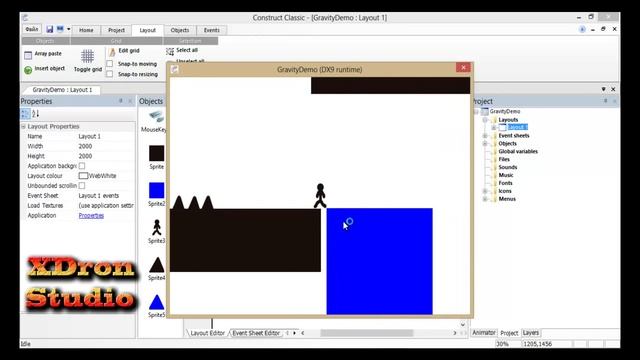
Task: Select Fonts folder in Project tree
Action: click(505, 183)
